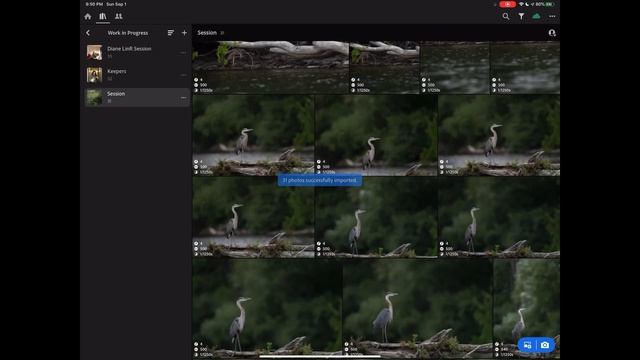Open the album sort options icon
The height and width of the screenshot is (360, 640).
coord(171,33)
